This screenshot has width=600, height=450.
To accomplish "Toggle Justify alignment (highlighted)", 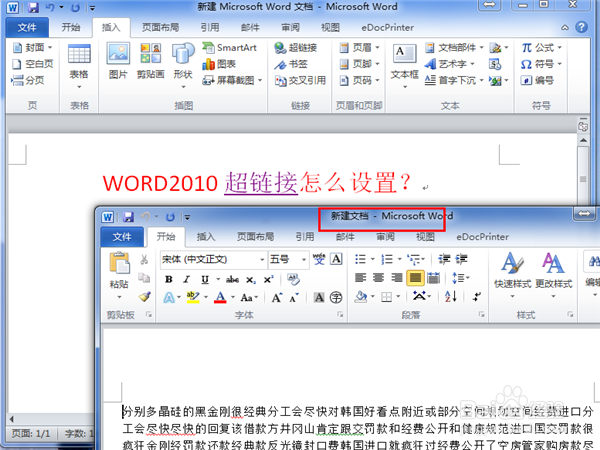I will click(415, 277).
